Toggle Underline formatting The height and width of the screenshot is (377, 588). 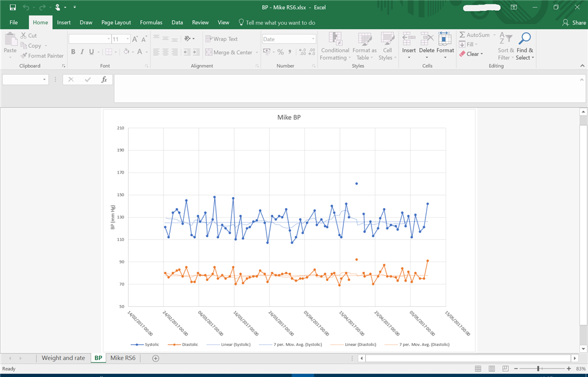click(91, 52)
